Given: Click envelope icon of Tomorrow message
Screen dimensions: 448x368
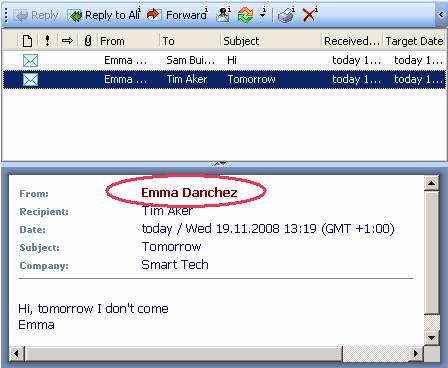Looking at the screenshot, I should (30, 80).
